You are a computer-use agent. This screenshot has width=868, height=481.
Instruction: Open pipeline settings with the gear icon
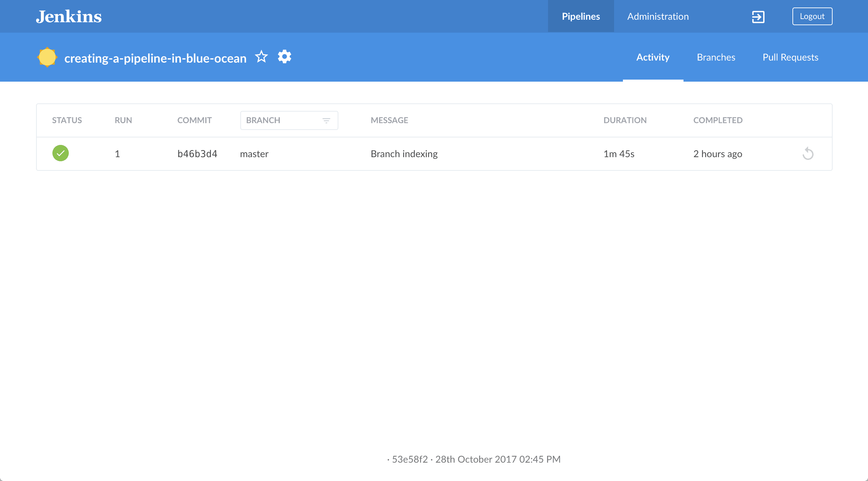[285, 56]
